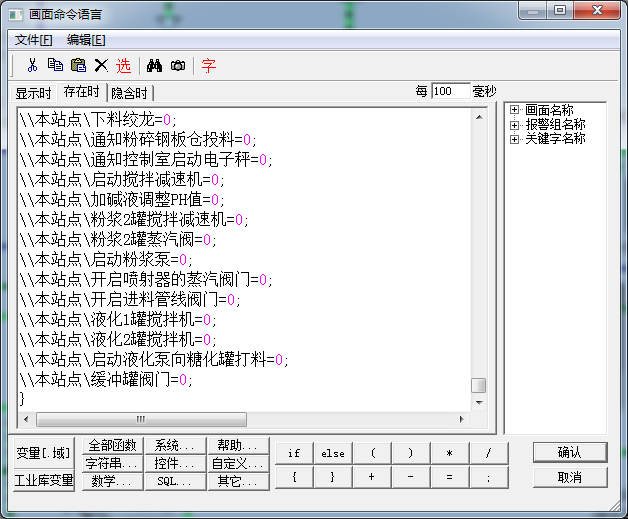Insert the if keyword
628x519 pixels.
[294, 453]
